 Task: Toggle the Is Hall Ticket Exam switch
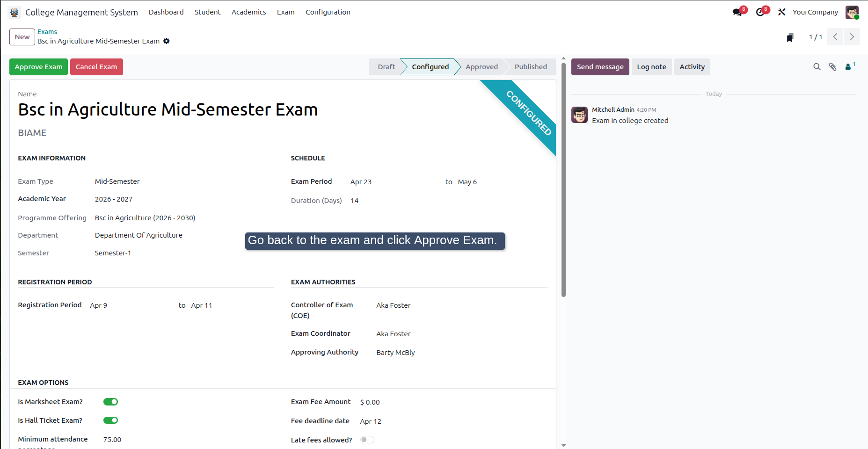click(111, 420)
